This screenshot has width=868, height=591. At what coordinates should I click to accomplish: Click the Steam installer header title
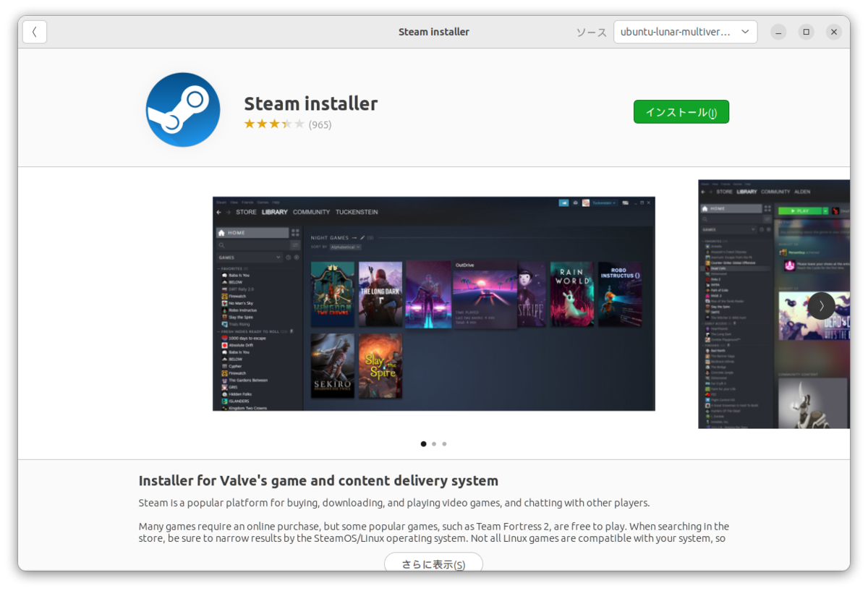(x=434, y=32)
